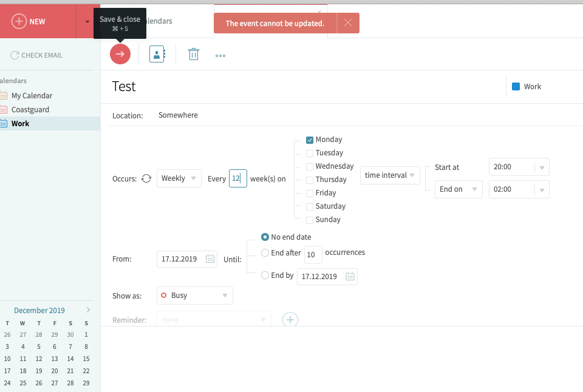Click the occurrences count field showing 10
Viewport: 583px width, 392px height.
(x=313, y=254)
